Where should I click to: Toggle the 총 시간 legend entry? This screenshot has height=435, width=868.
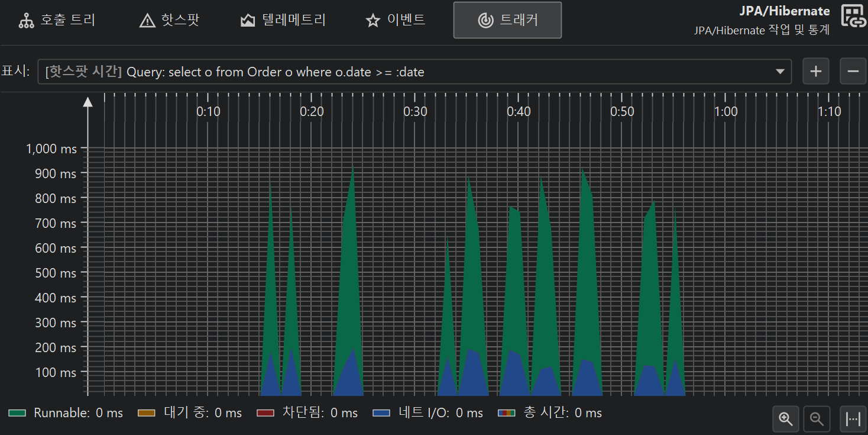[550, 413]
